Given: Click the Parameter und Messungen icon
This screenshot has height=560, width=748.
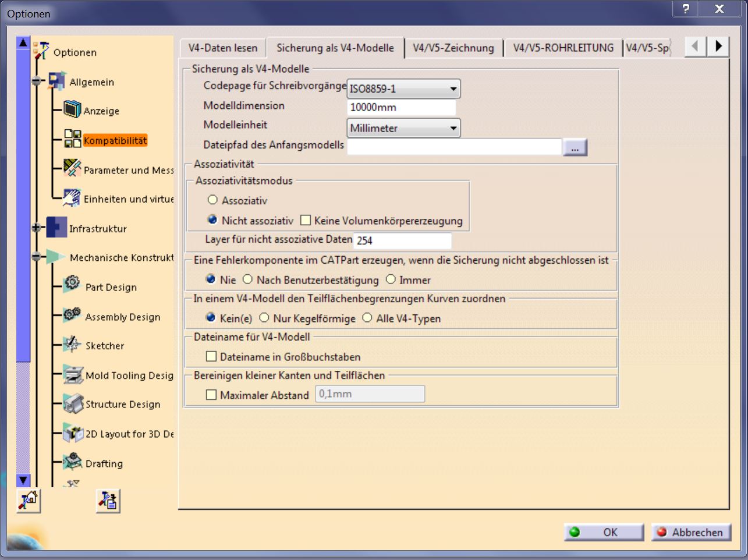Looking at the screenshot, I should (x=72, y=169).
